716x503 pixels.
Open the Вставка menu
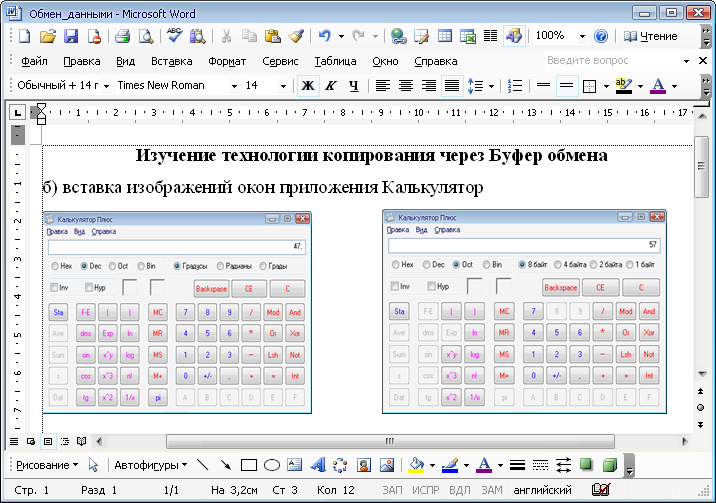(172, 61)
